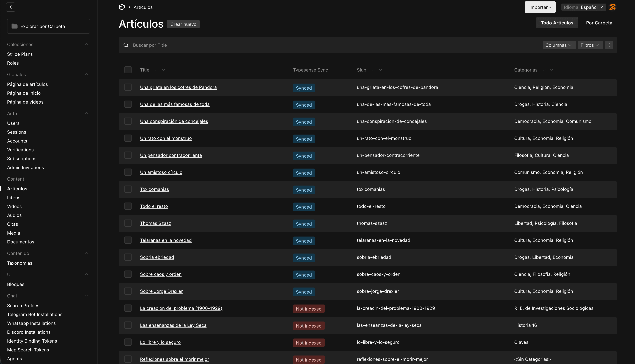The height and width of the screenshot is (364, 635).
Task: Click the Typesense Sync column header
Action: tap(310, 70)
